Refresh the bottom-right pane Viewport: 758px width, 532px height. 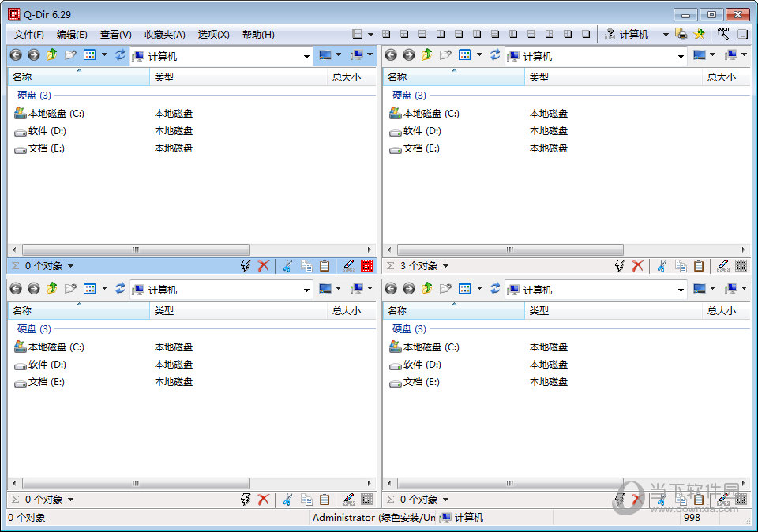(x=496, y=288)
